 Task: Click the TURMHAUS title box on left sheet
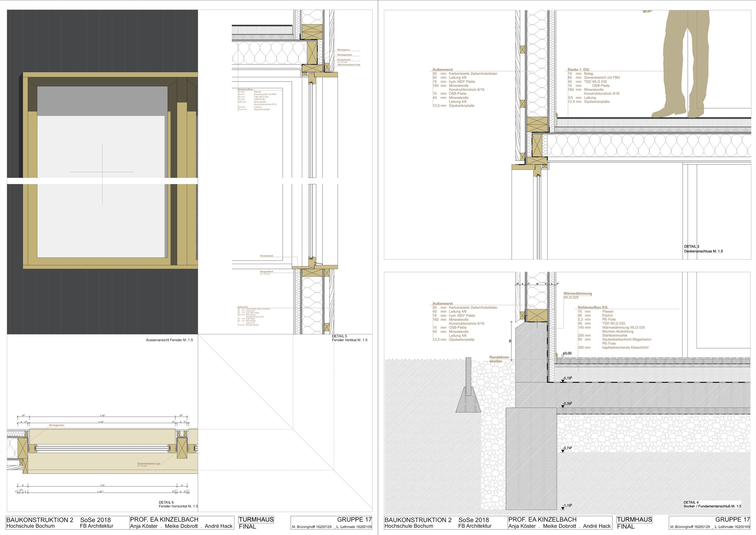(x=256, y=520)
